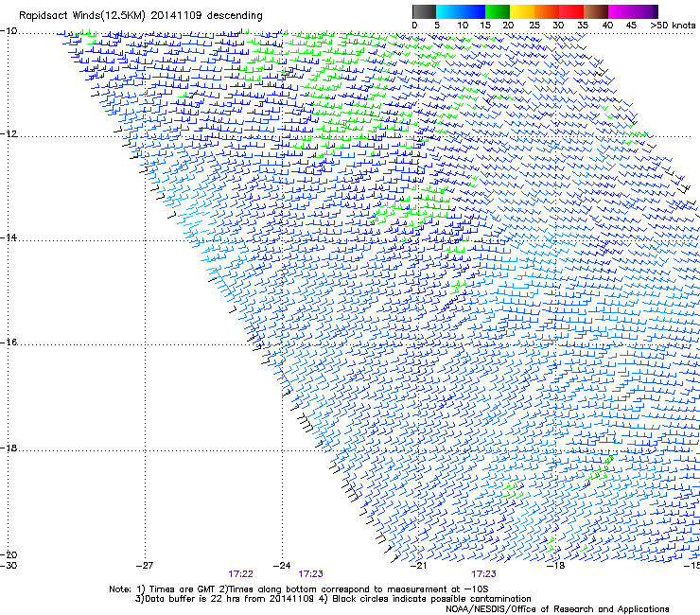Click the latitude axis label '-16'
The image size is (700, 615).
(9, 343)
